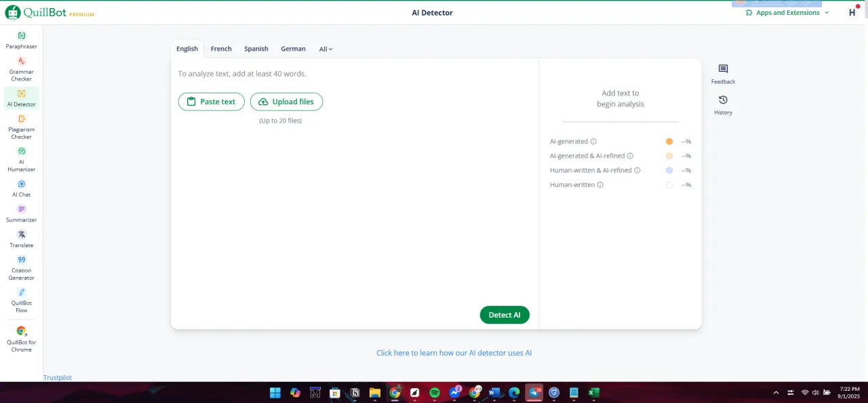Open the Trustpilot link
The width and height of the screenshot is (868, 403).
tap(58, 377)
